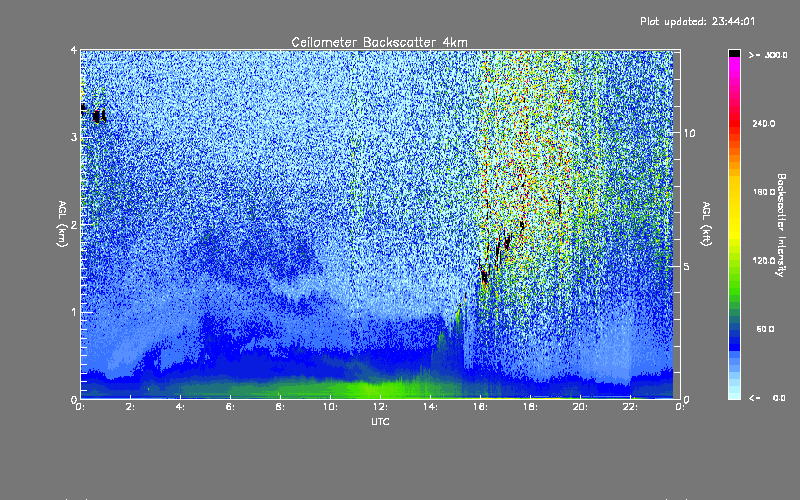
Task: Click the "<= 0.0" colorbar label
Action: pyautogui.click(x=767, y=398)
